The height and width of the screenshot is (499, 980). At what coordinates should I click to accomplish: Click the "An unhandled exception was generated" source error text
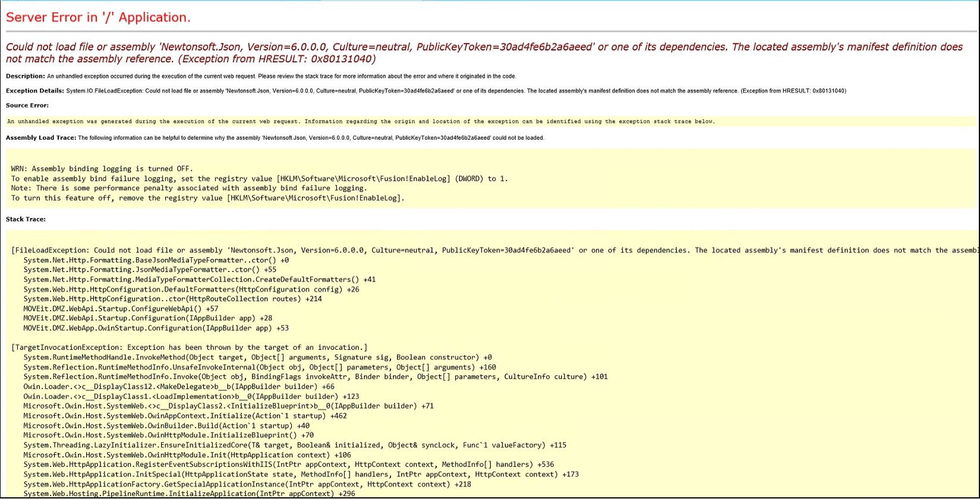point(361,121)
